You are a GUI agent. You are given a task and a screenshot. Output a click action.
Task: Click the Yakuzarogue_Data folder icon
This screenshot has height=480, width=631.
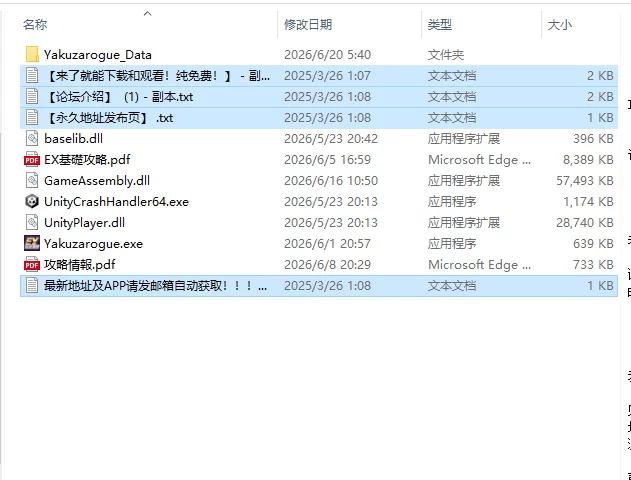pyautogui.click(x=32, y=54)
